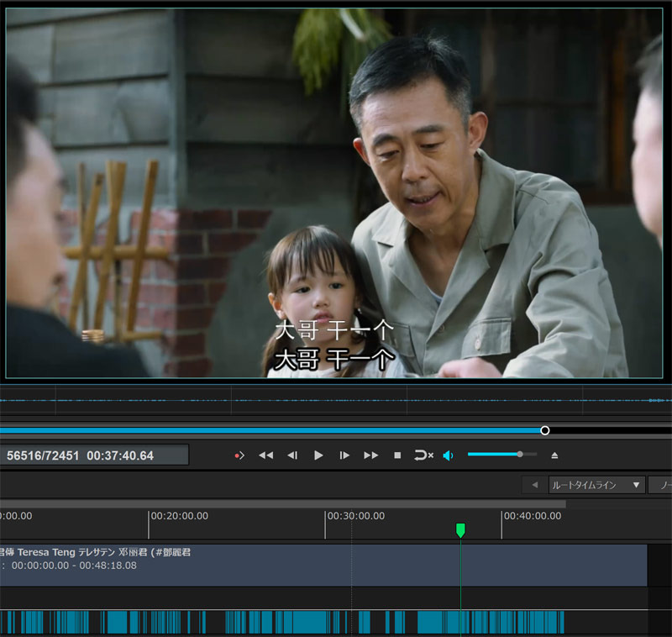Rewind with the double-left arrow button

click(265, 455)
